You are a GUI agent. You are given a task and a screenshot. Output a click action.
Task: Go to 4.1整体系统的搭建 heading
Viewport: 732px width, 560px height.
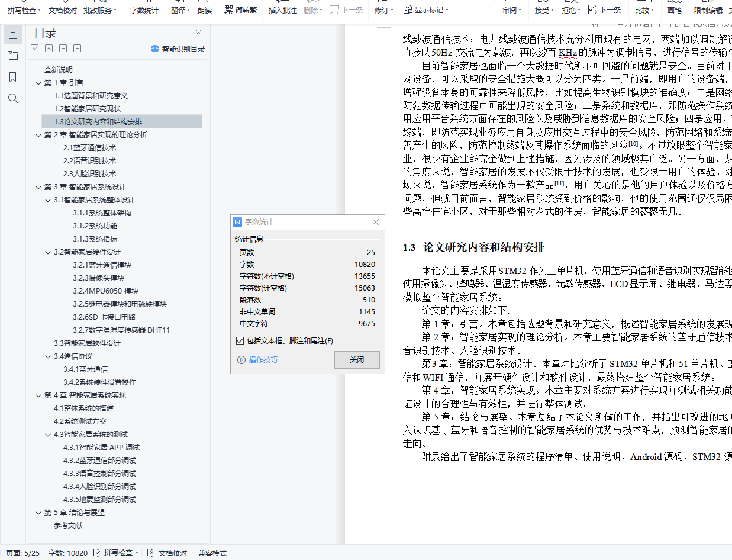click(x=83, y=408)
